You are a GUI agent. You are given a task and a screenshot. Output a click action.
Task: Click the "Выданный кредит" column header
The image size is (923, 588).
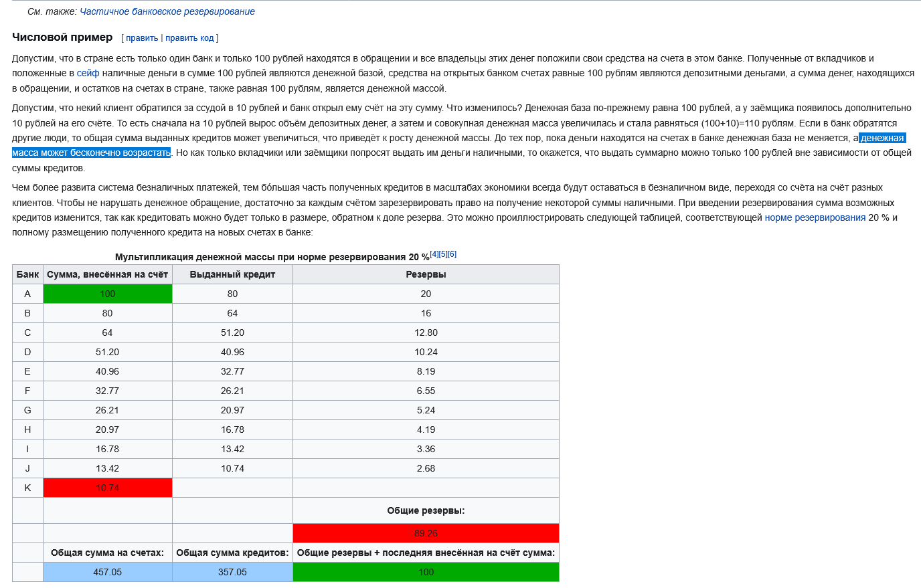click(232, 274)
